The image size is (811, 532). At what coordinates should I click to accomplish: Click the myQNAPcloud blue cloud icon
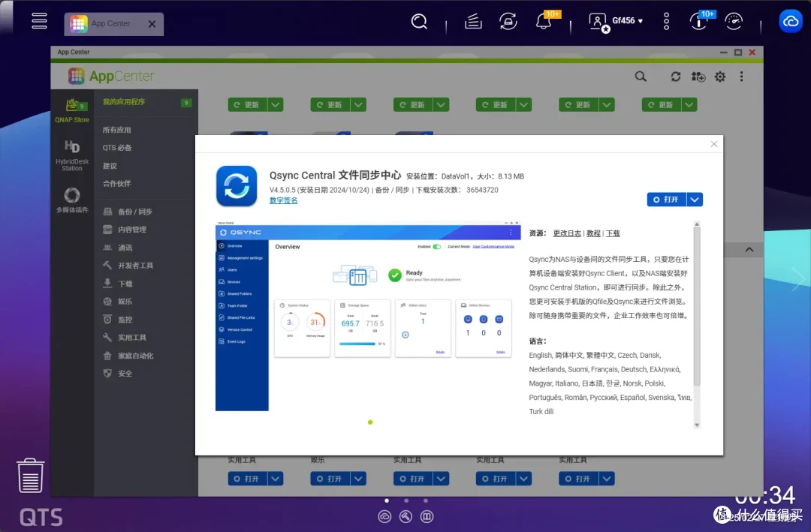click(x=790, y=22)
